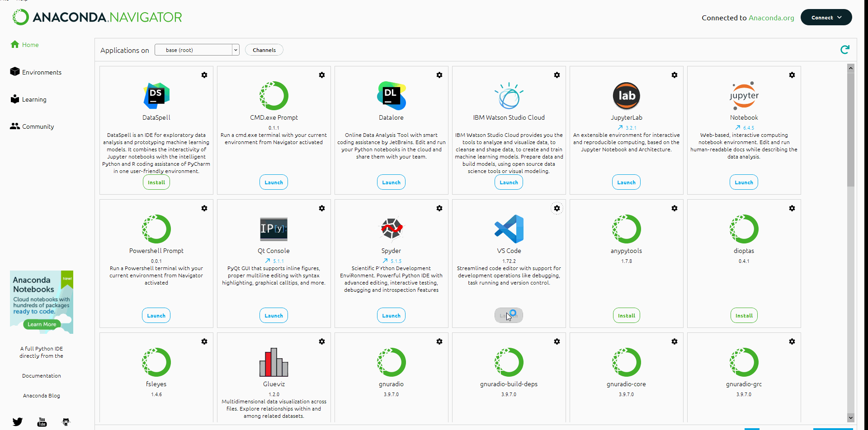Open the Anaconda.org link
The height and width of the screenshot is (430, 868).
771,18
